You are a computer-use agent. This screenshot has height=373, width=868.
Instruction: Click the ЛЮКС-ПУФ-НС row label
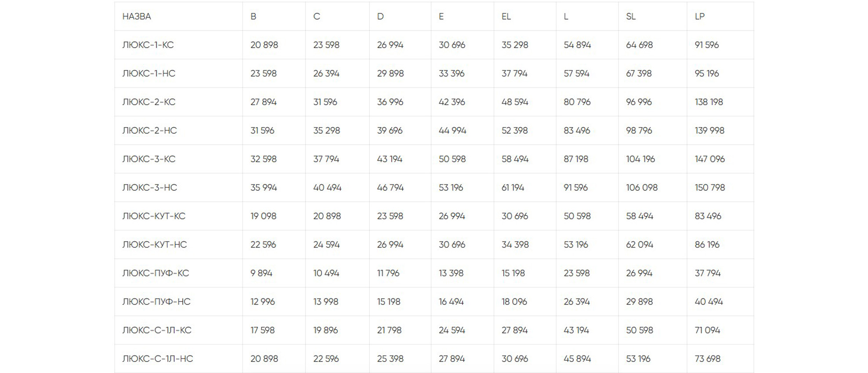pyautogui.click(x=156, y=301)
